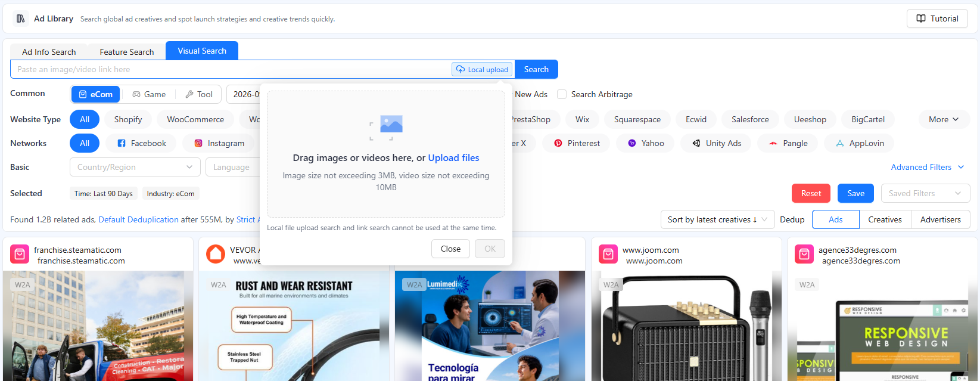Expand Advanced Filters

tap(928, 167)
